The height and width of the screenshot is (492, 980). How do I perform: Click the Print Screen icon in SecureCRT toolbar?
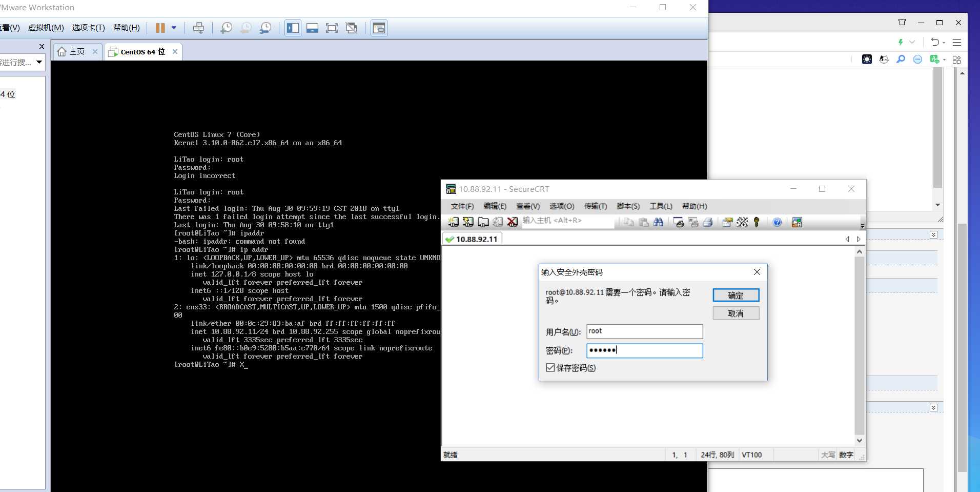(679, 222)
